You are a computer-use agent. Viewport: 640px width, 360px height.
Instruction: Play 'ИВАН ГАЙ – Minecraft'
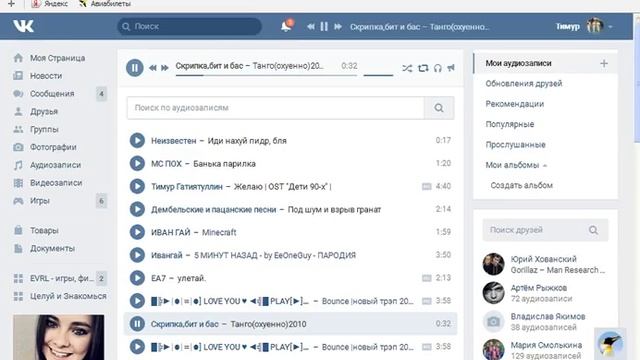(137, 232)
